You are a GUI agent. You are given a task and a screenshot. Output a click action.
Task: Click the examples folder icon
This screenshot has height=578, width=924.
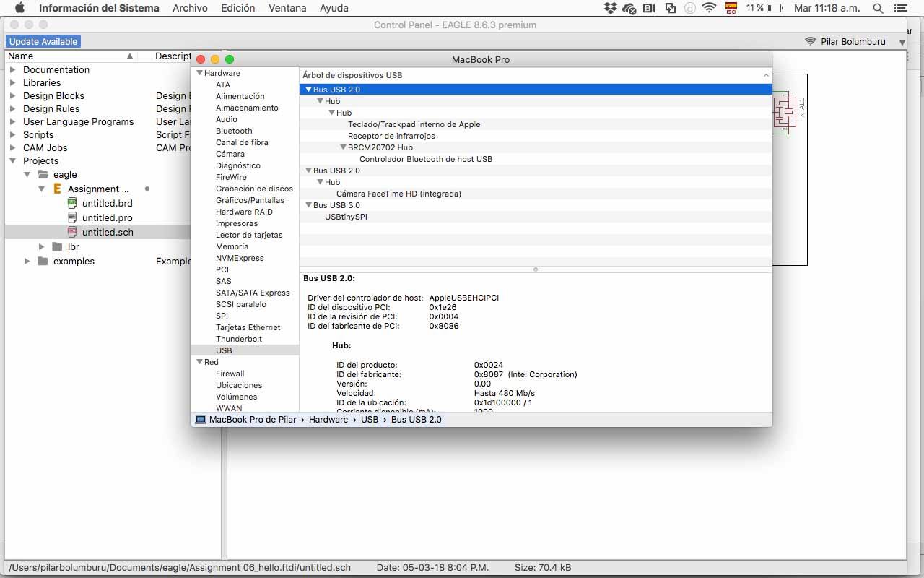coord(43,261)
